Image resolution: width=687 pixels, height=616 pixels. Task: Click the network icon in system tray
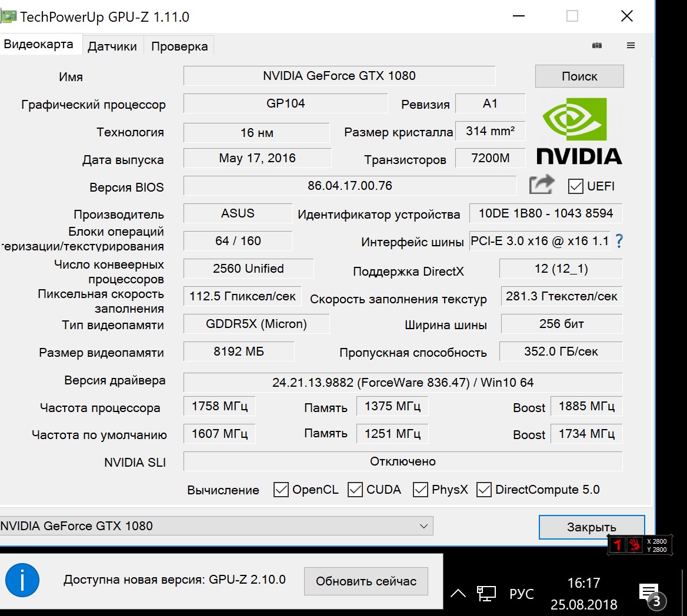[x=486, y=593]
